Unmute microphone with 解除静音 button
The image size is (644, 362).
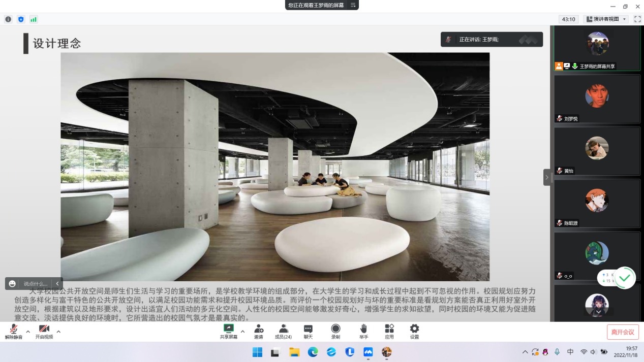(x=14, y=332)
